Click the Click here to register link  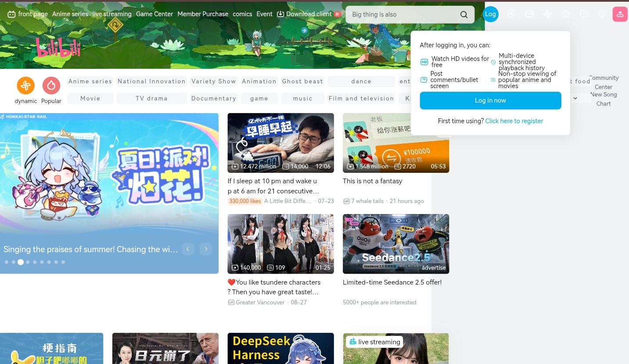pos(514,121)
